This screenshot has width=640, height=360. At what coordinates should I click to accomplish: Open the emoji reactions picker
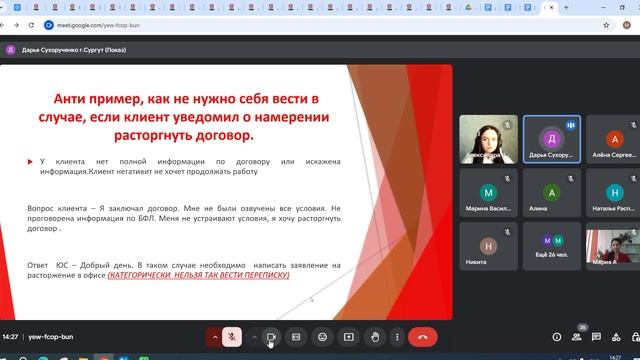(x=322, y=337)
